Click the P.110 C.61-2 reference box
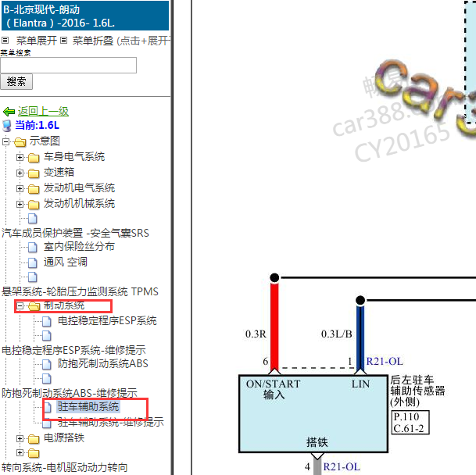 tap(410, 423)
